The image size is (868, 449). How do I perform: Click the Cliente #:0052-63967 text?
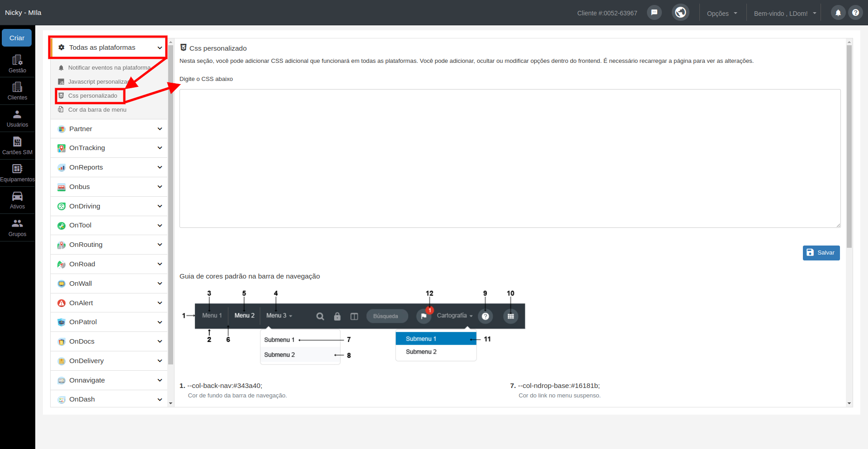tap(607, 13)
